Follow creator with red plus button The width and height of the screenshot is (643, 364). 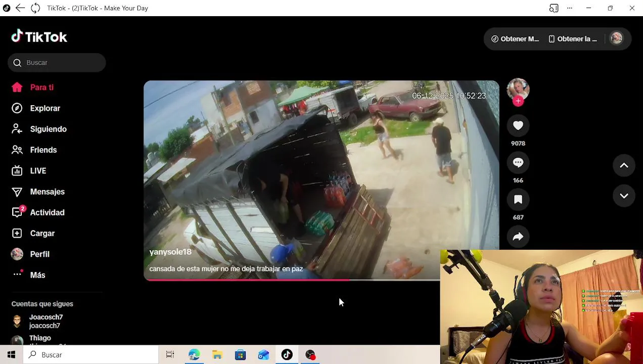518,101
